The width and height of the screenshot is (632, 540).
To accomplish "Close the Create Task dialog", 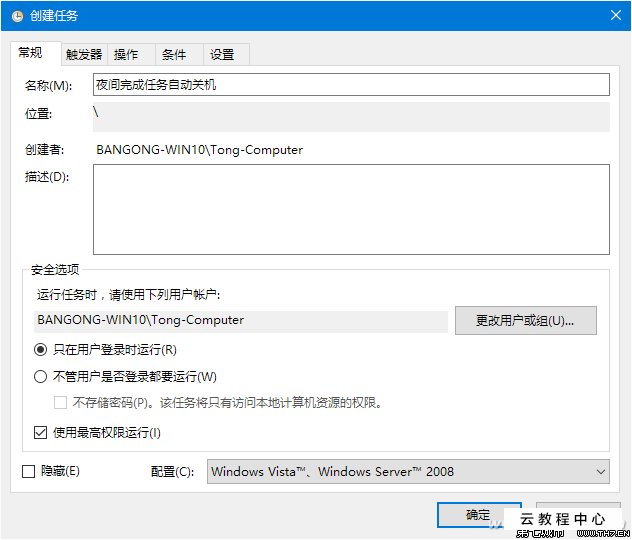I will [612, 15].
